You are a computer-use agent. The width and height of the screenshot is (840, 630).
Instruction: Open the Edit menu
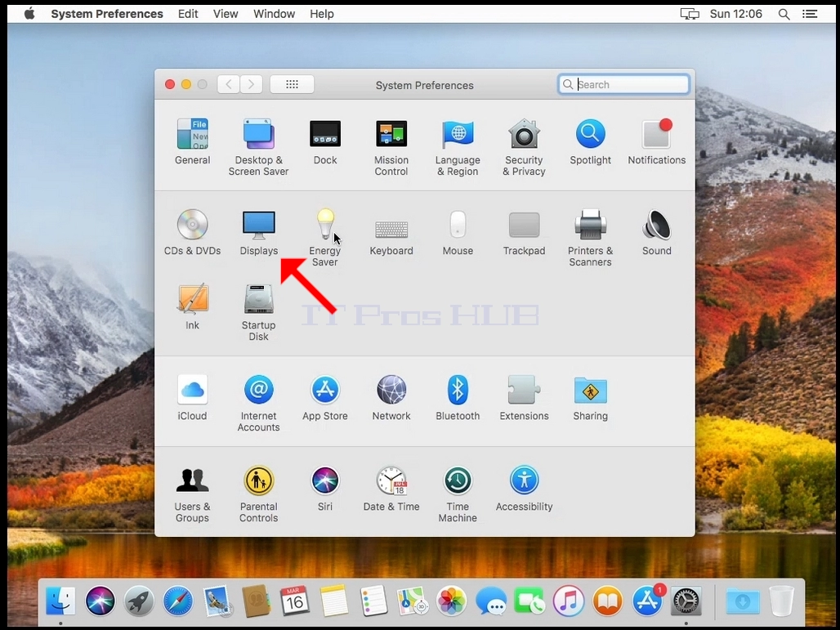[x=188, y=14]
